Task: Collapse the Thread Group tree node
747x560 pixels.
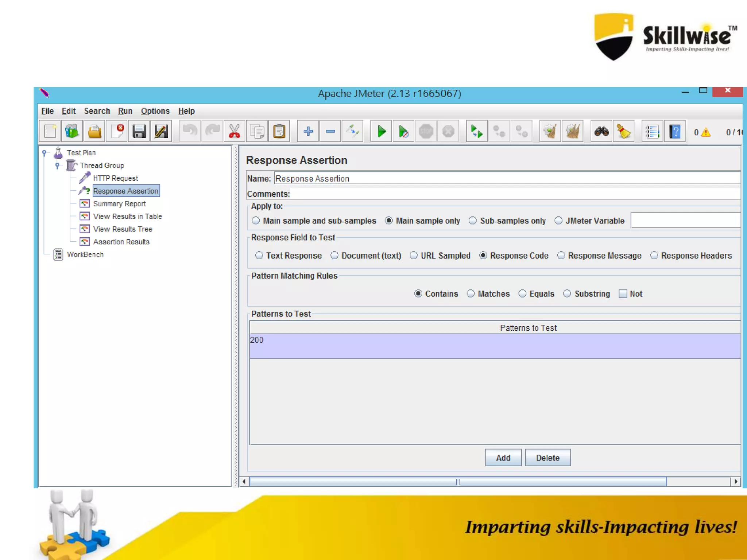Action: pyautogui.click(x=57, y=166)
